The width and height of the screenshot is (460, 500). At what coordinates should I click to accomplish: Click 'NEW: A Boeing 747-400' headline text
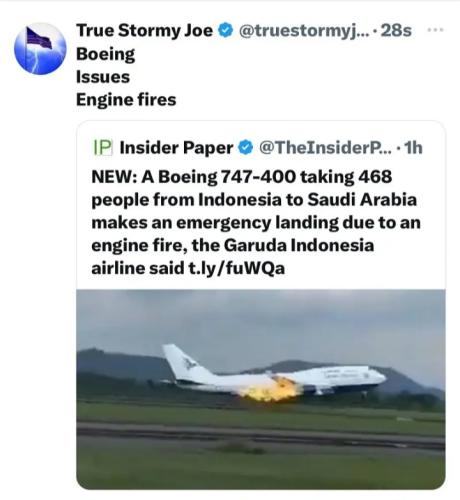click(x=193, y=177)
